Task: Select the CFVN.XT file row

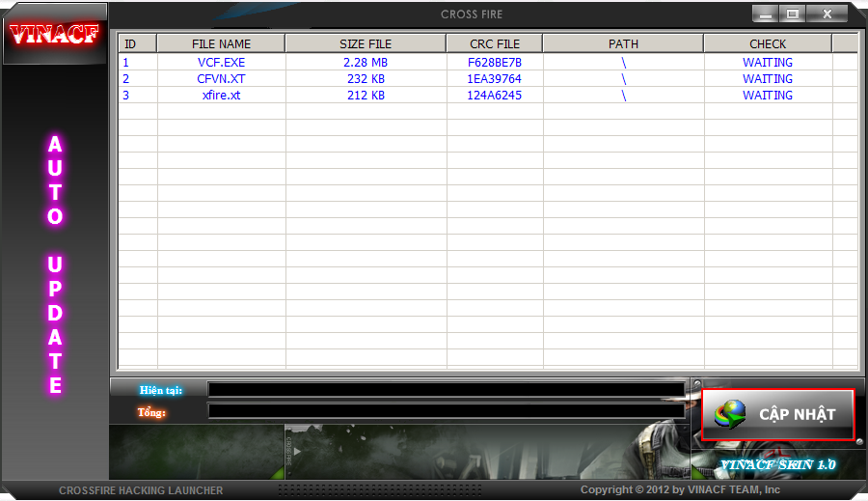Action: pos(488,79)
